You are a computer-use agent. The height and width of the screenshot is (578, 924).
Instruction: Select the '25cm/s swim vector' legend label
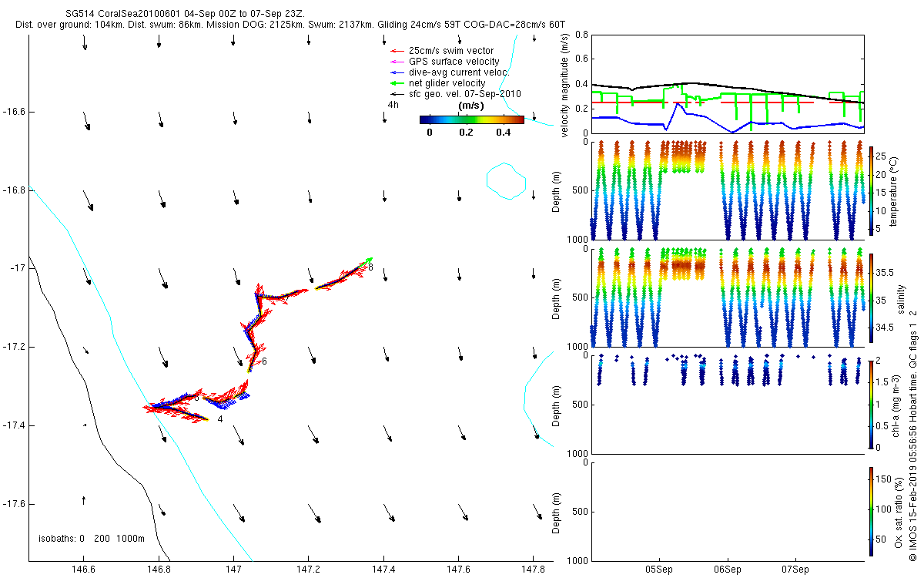[450, 51]
